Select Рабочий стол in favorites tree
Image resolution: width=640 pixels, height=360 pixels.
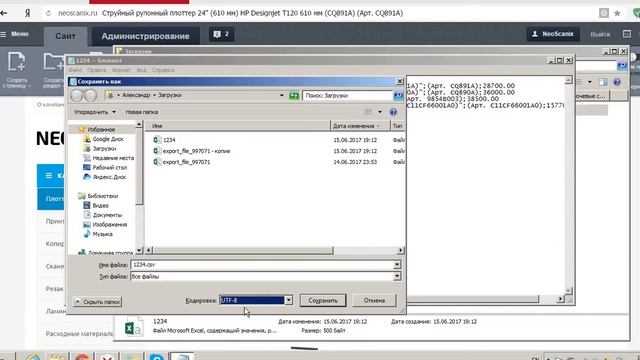(x=109, y=167)
